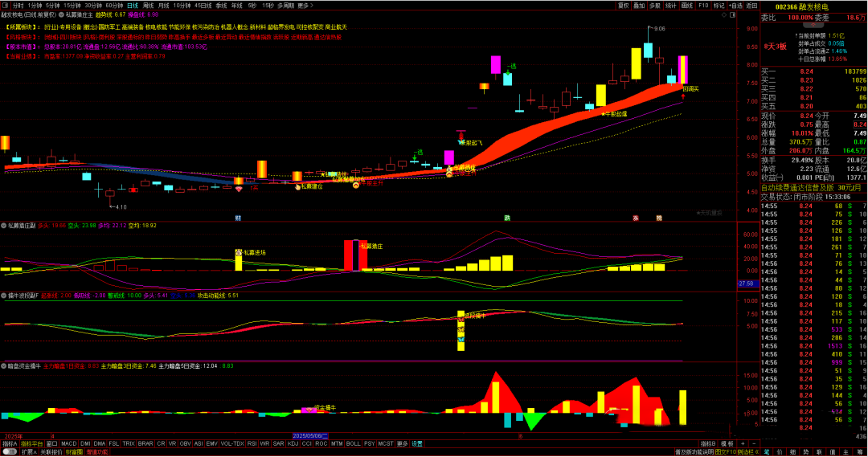The width and height of the screenshot is (868, 457).
Task: Click the 统计 statistics button
Action: pyautogui.click(x=670, y=5)
